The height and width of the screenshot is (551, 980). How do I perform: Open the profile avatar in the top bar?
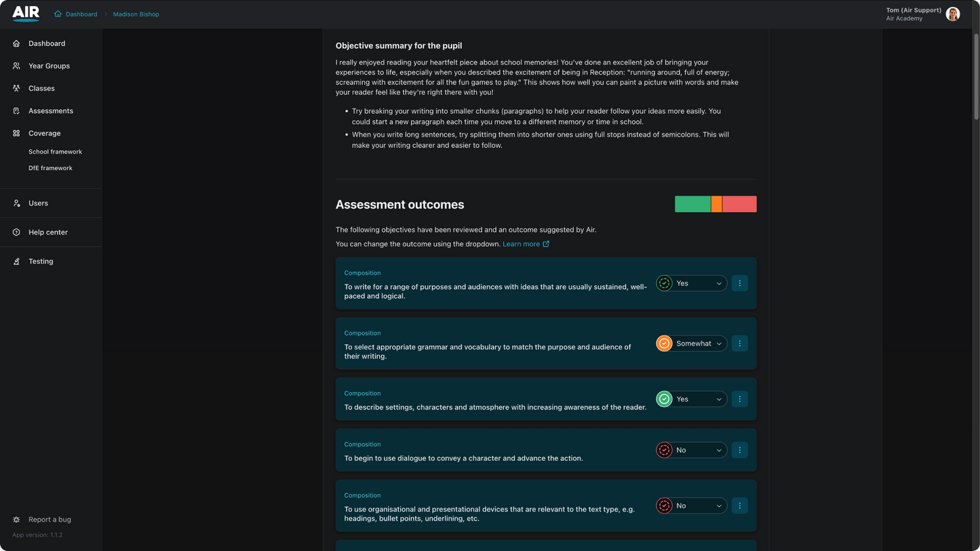(952, 14)
